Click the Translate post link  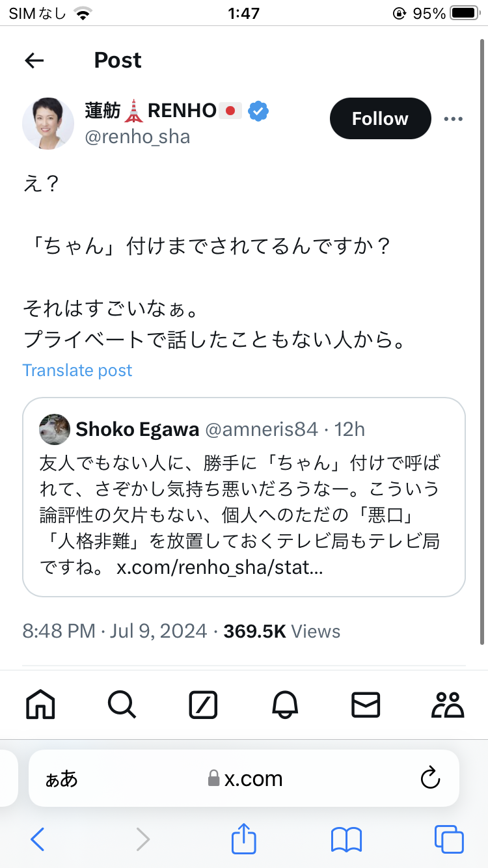pos(77,370)
